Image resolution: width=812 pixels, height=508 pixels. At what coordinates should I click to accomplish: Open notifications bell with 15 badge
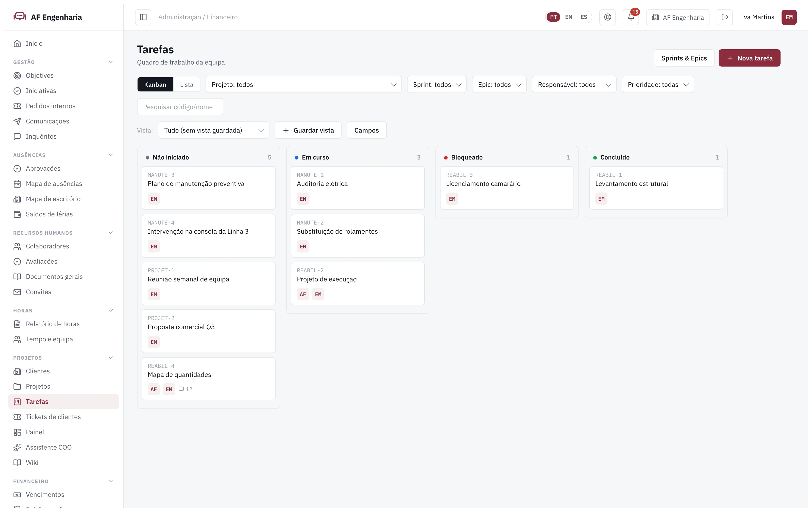point(631,17)
